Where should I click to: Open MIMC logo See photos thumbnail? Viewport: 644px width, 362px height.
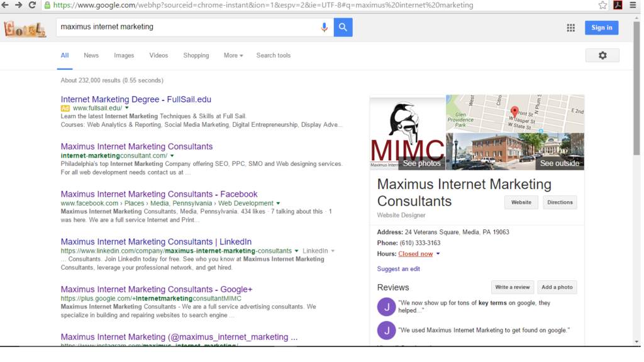408,133
